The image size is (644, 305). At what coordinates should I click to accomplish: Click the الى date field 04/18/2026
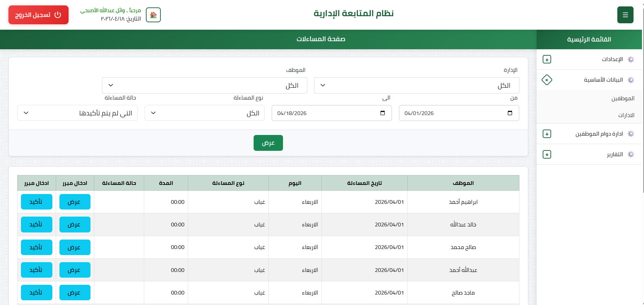(x=332, y=113)
